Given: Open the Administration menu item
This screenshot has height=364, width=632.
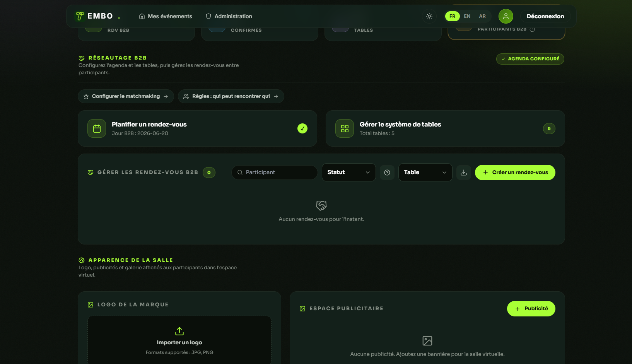Looking at the screenshot, I should pos(229,16).
